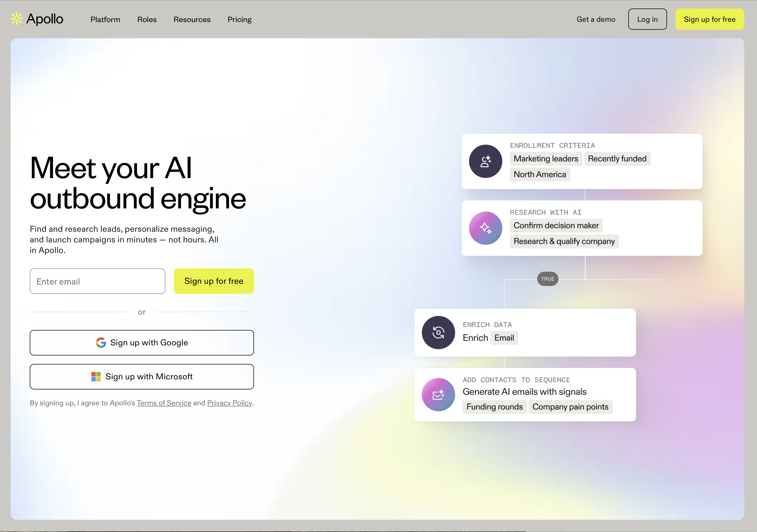Click the Add Contacts envelope-sparkle icon
The image size is (757, 532).
coord(438,394)
